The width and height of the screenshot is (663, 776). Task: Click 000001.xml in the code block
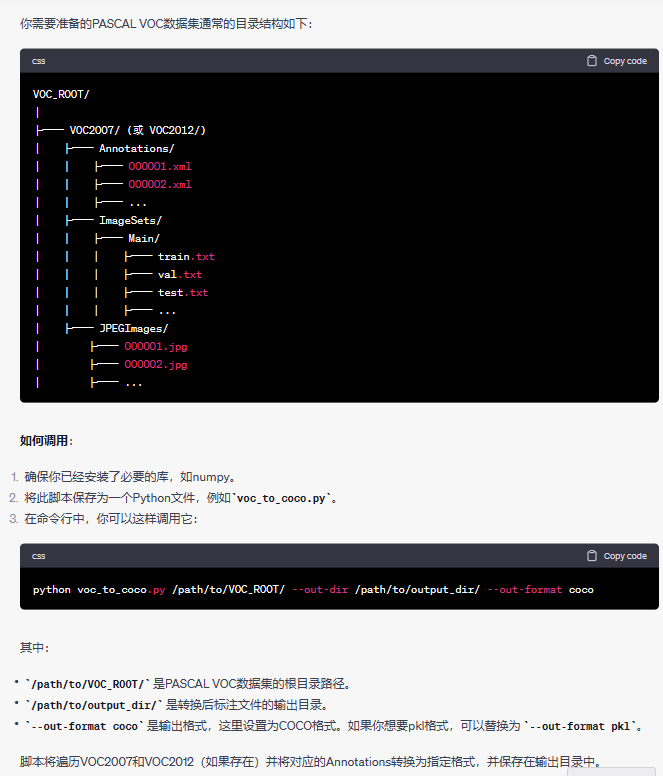[x=160, y=166]
